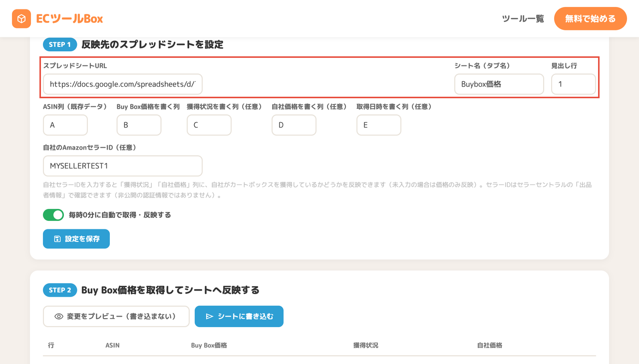Click the 無料で始める button
Viewport: 639px width, 364px height.
tap(590, 19)
